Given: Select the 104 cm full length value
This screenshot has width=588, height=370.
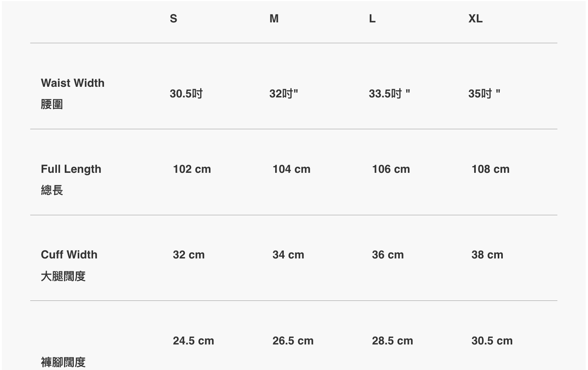Looking at the screenshot, I should [291, 169].
